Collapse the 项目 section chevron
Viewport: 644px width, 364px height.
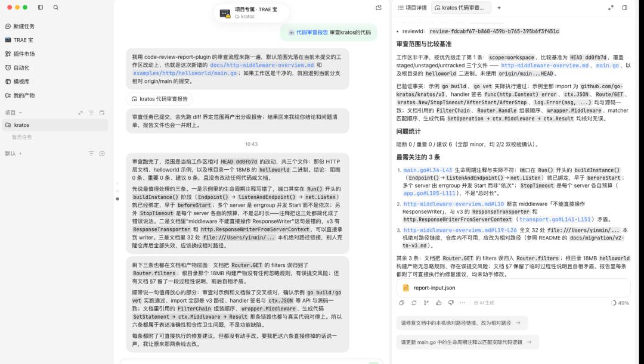click(20, 113)
